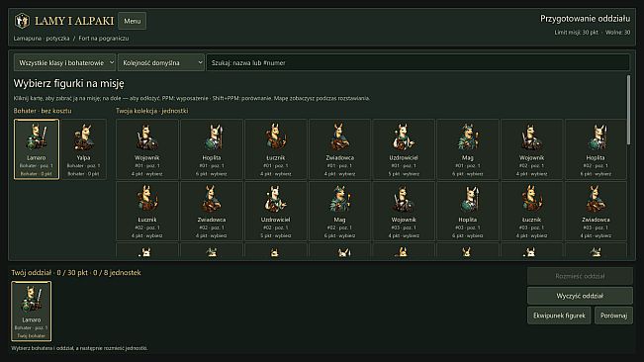Select the Mag #01 unit figure

tap(467, 149)
